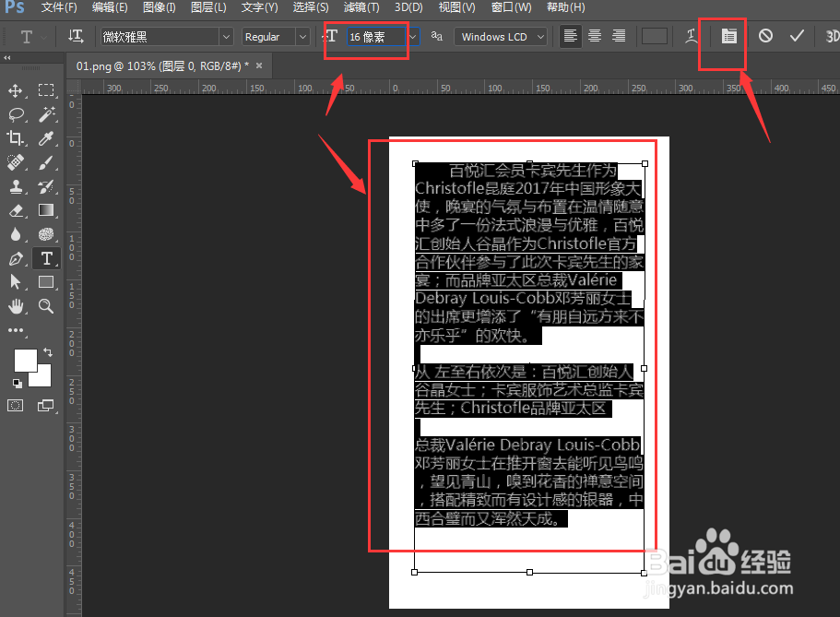Create warped text
The width and height of the screenshot is (840, 617).
[x=692, y=37]
